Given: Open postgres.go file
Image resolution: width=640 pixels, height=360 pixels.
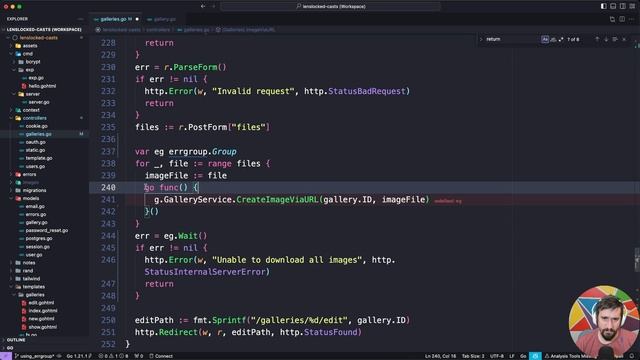Looking at the screenshot, I should (39, 238).
